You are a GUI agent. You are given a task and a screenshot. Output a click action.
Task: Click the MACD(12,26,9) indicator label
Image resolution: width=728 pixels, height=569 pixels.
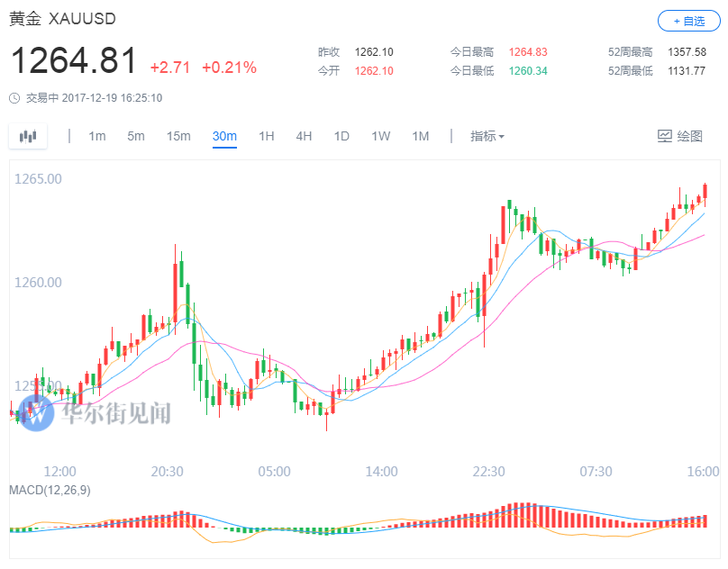[50, 490]
